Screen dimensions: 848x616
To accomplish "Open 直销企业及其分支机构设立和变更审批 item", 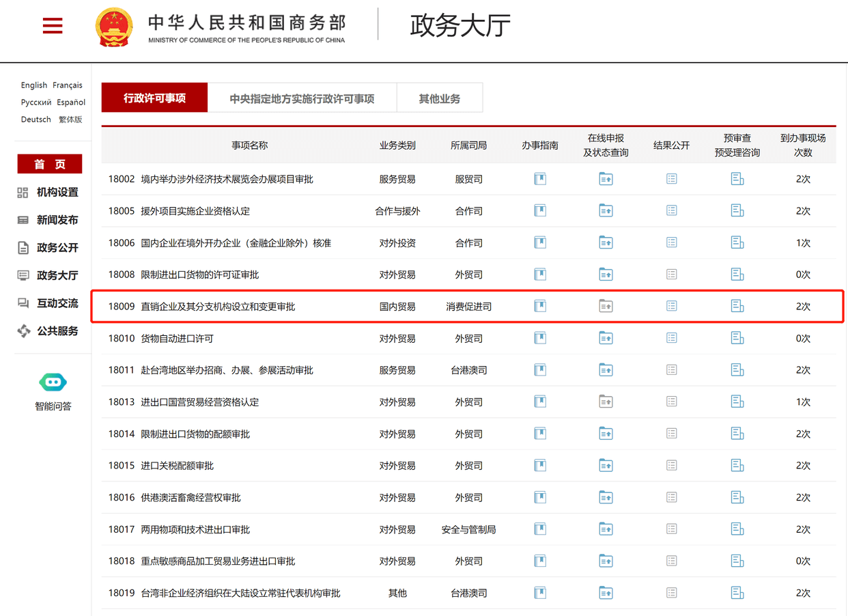I will click(x=218, y=307).
